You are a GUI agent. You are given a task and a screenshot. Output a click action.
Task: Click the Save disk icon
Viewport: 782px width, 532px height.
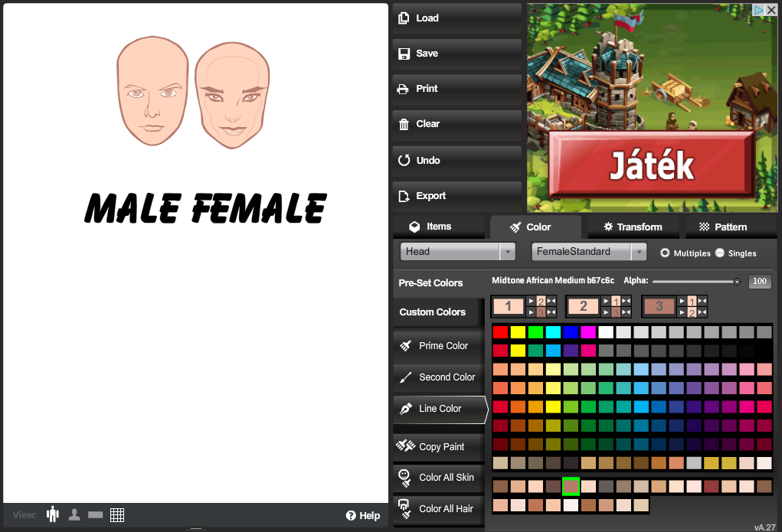point(404,54)
